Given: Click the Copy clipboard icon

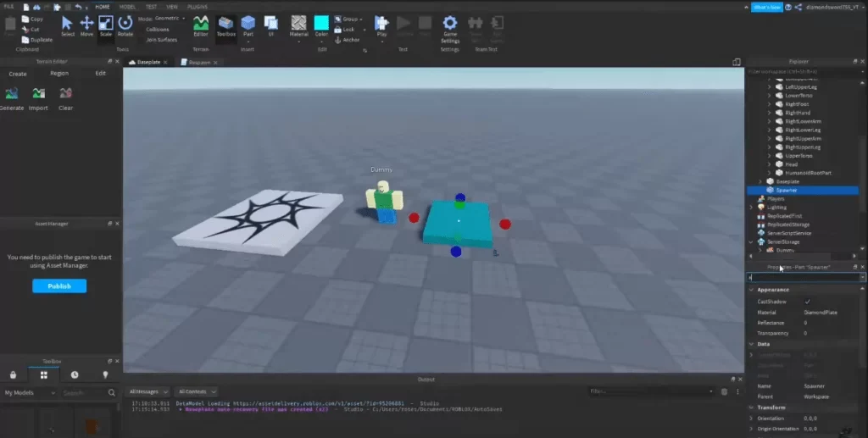Looking at the screenshot, I should [x=25, y=19].
